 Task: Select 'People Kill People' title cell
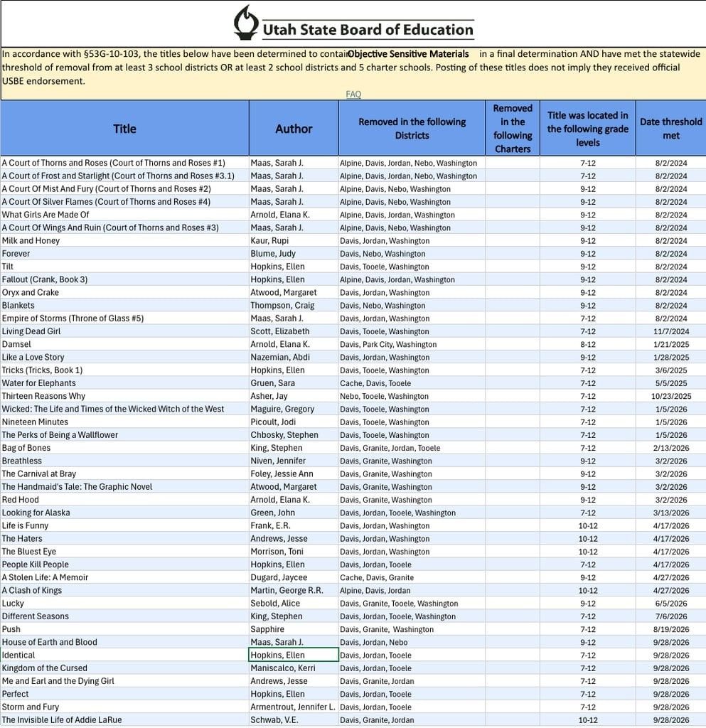coord(124,565)
